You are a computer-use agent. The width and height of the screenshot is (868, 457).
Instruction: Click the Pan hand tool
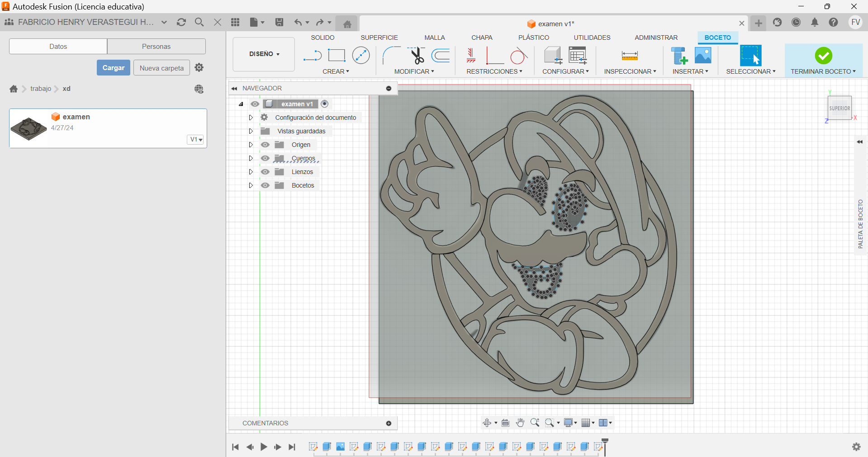520,423
